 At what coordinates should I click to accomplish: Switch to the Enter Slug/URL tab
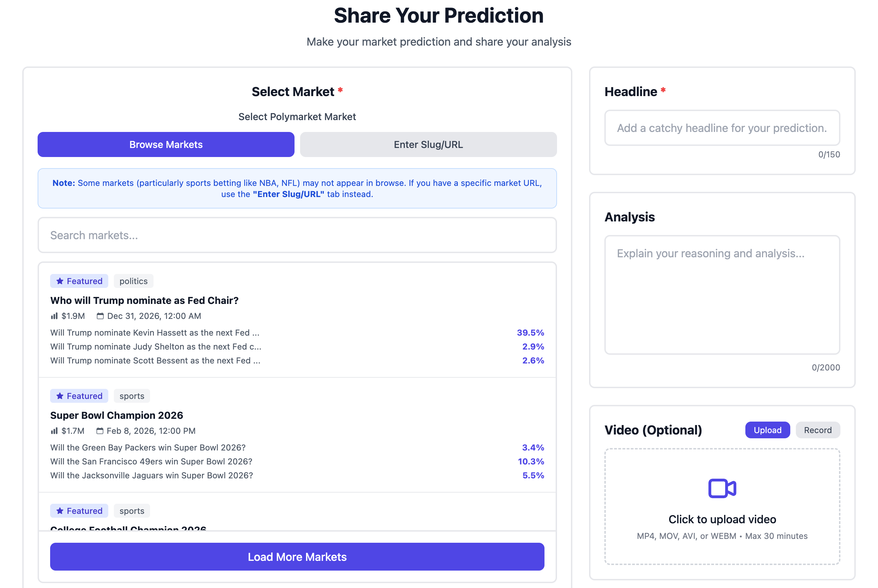428,145
